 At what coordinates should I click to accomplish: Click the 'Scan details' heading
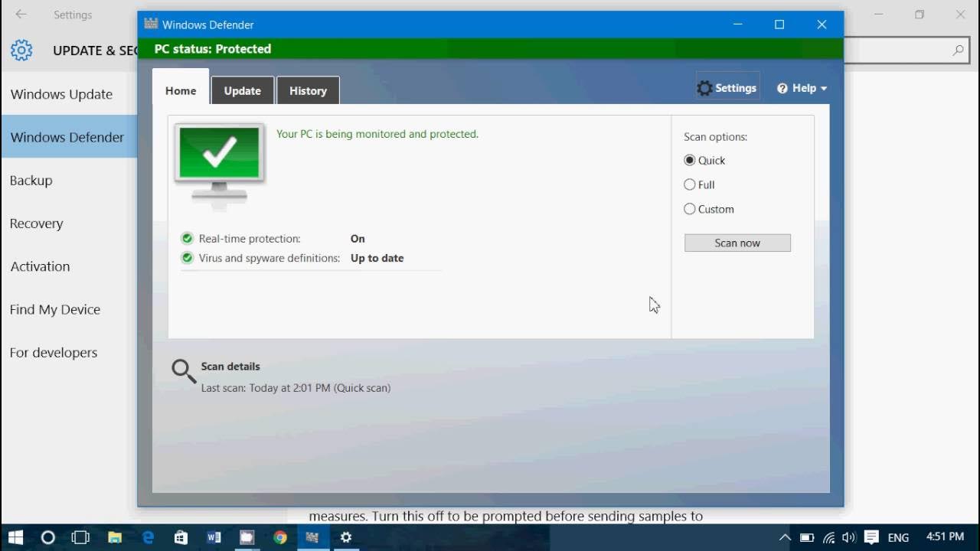230,367
